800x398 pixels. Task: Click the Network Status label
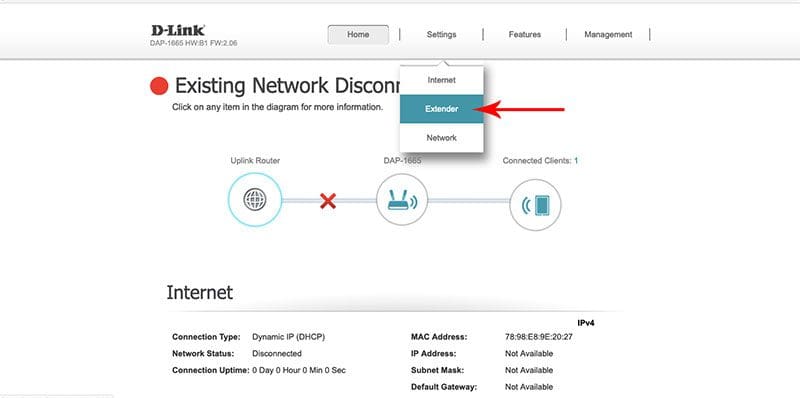tap(203, 354)
